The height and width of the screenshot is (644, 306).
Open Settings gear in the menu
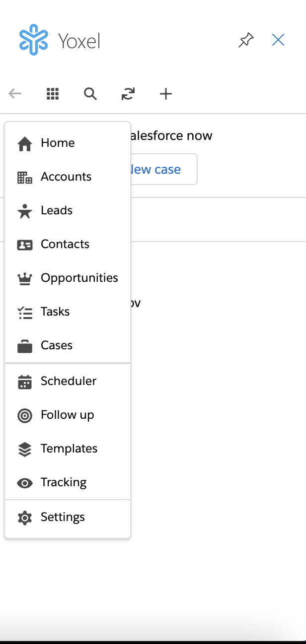(x=25, y=517)
